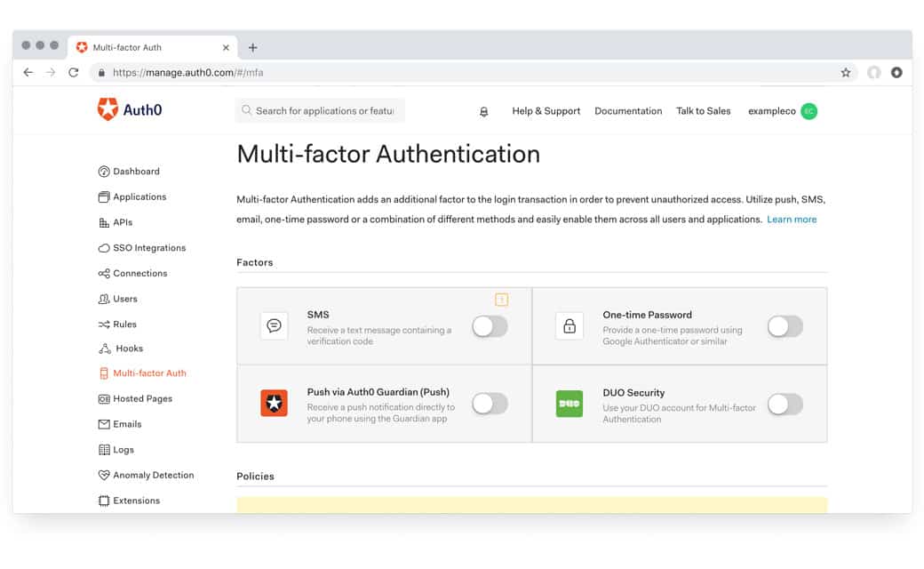Navigate to Connections

[139, 273]
